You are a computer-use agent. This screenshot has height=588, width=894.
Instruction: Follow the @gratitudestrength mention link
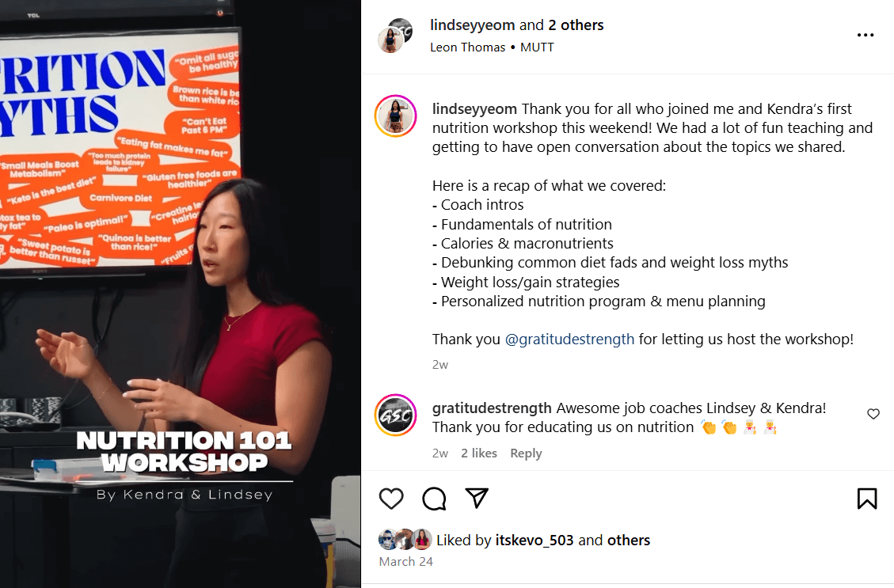(569, 339)
